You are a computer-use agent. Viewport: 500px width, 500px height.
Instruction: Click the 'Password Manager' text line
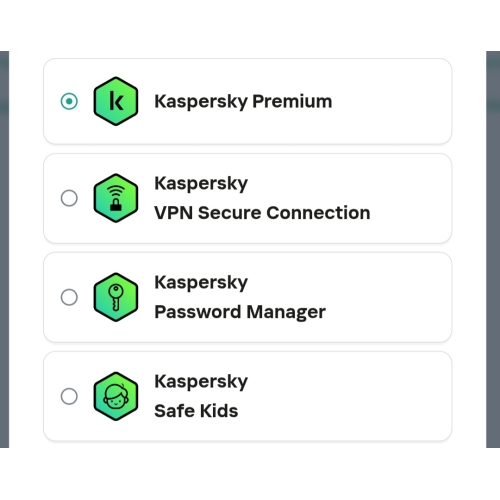(240, 312)
